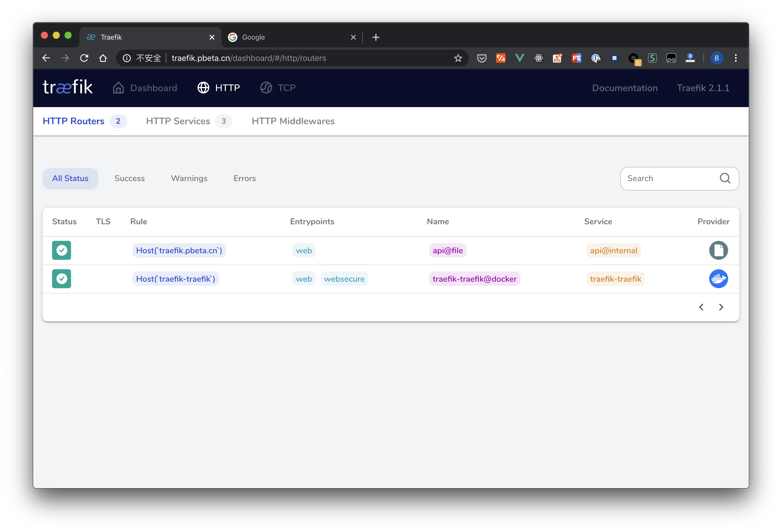Select the Success status filter
The height and width of the screenshot is (532, 782).
point(129,178)
